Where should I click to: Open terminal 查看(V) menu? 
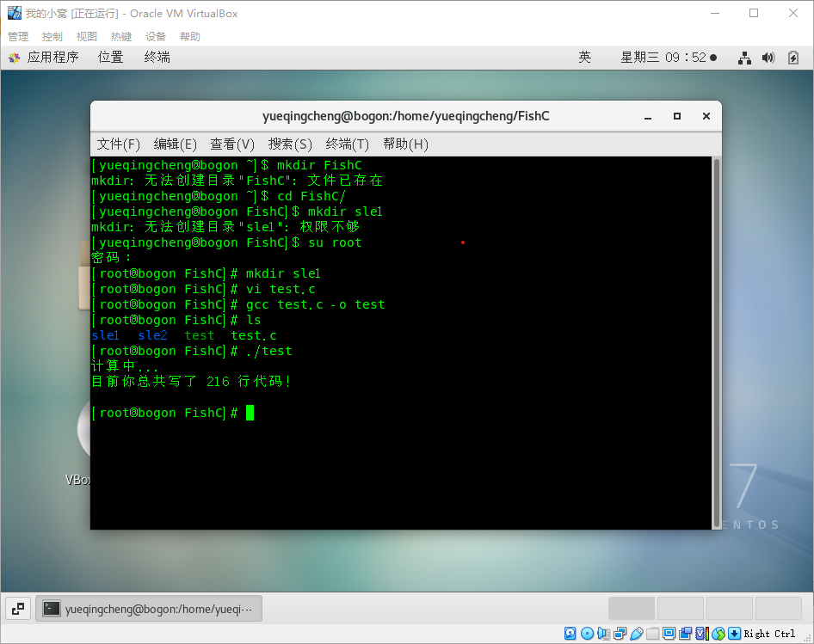click(232, 144)
